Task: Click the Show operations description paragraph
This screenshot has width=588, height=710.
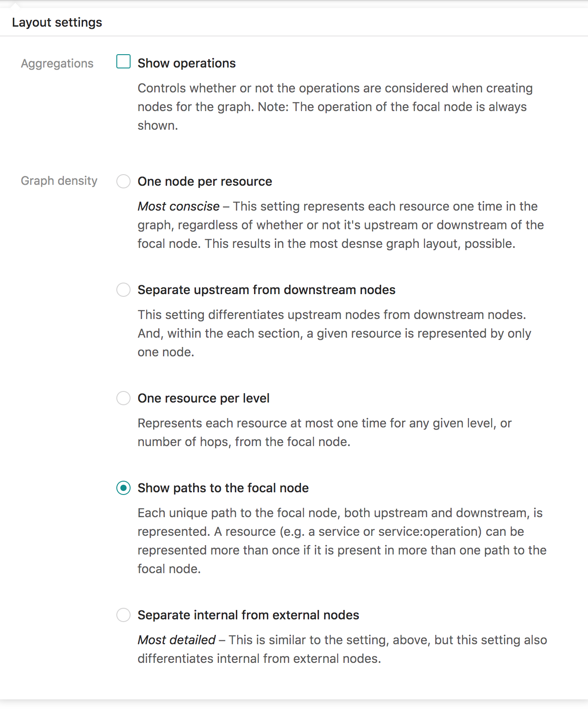Action: tap(335, 107)
